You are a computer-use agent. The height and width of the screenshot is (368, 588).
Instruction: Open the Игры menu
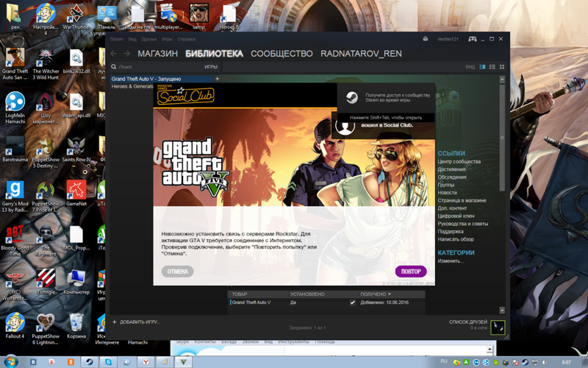(x=167, y=39)
